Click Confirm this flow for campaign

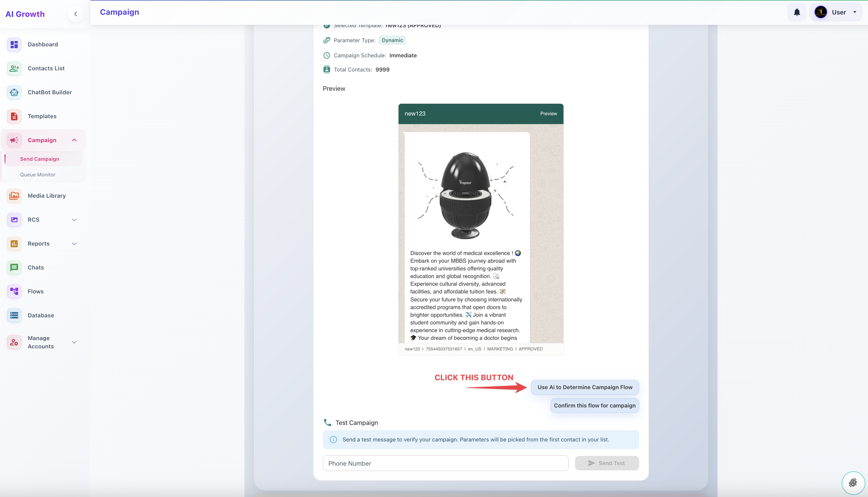[x=595, y=405]
